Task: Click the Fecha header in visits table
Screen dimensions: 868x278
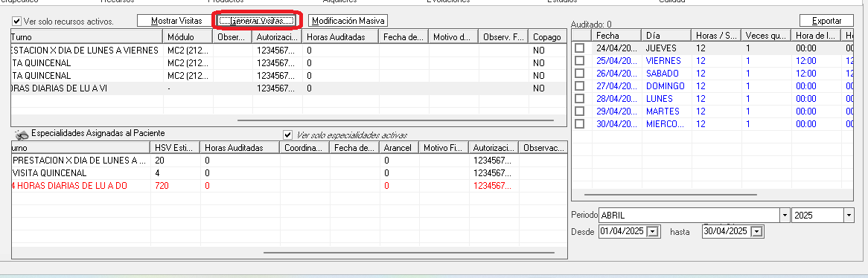Action: pyautogui.click(x=616, y=36)
